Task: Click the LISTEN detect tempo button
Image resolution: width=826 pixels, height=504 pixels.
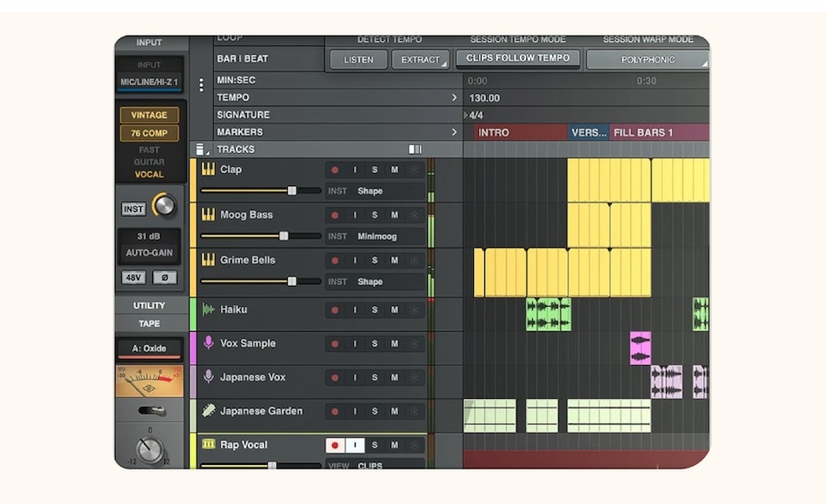Action: (358, 60)
